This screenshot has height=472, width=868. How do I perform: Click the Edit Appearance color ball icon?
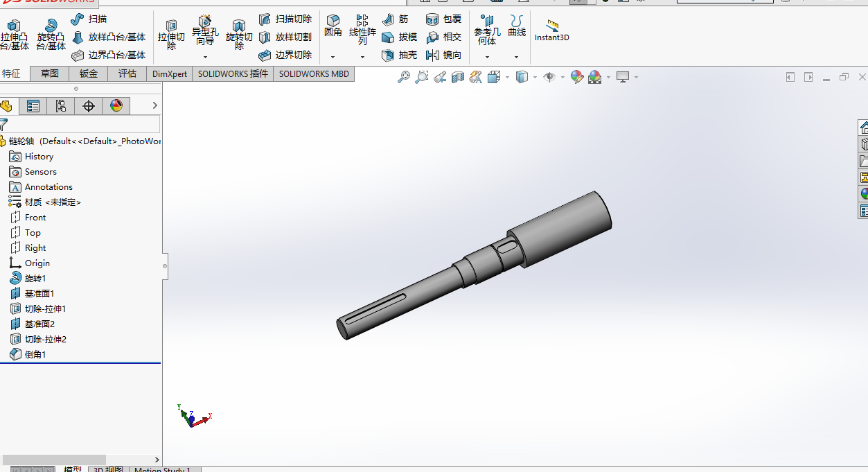point(577,77)
